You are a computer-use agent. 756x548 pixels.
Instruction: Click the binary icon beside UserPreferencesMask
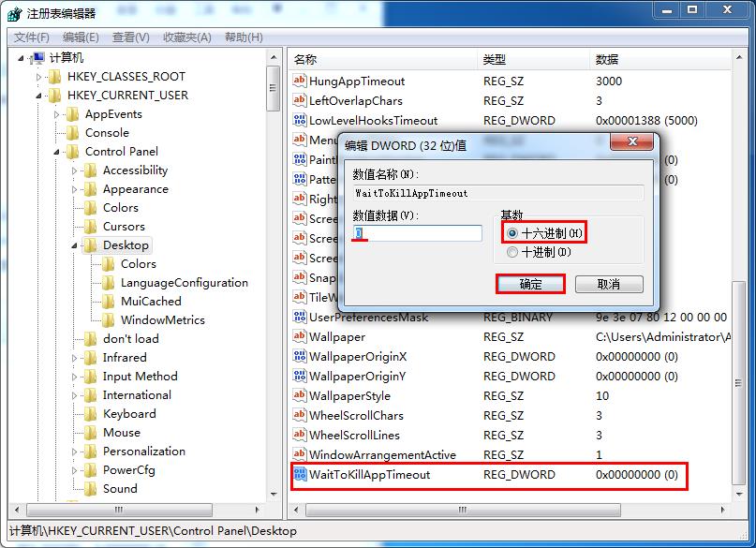pos(301,317)
